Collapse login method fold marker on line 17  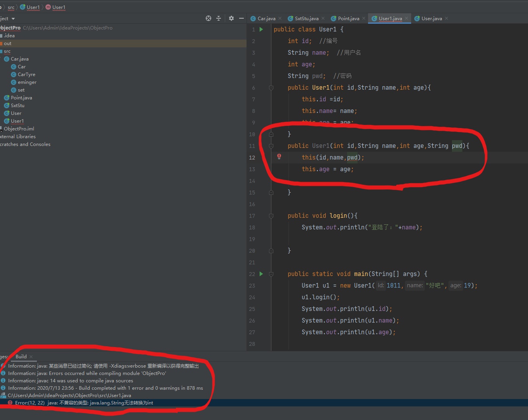pyautogui.click(x=271, y=216)
